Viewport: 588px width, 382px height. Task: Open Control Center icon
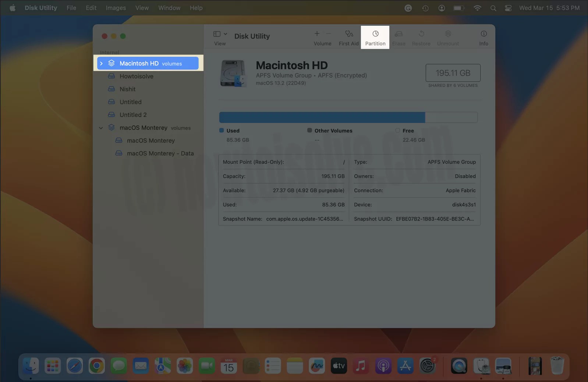pos(508,8)
